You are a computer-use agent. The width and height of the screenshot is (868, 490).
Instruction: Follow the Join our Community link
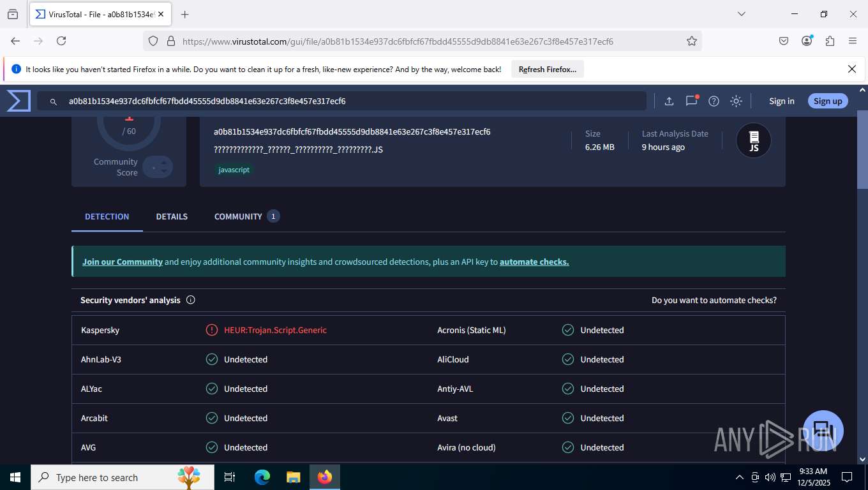tap(123, 262)
